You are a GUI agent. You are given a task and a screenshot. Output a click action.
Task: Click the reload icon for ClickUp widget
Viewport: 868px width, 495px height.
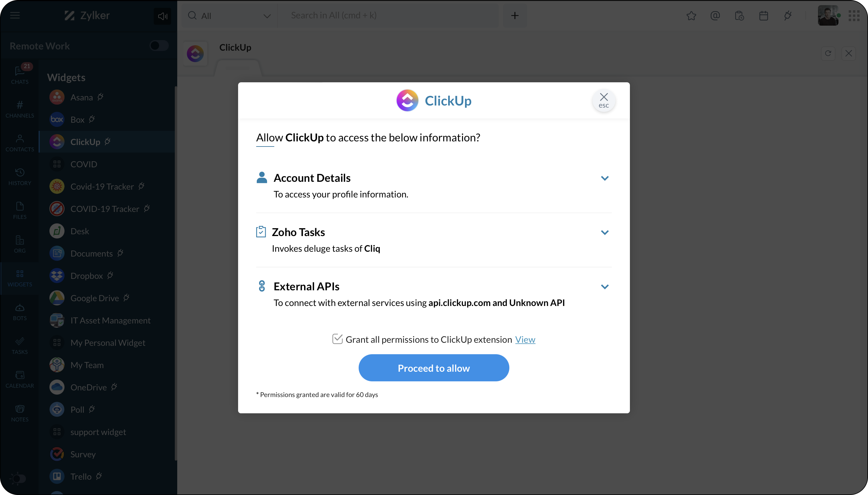coord(828,53)
